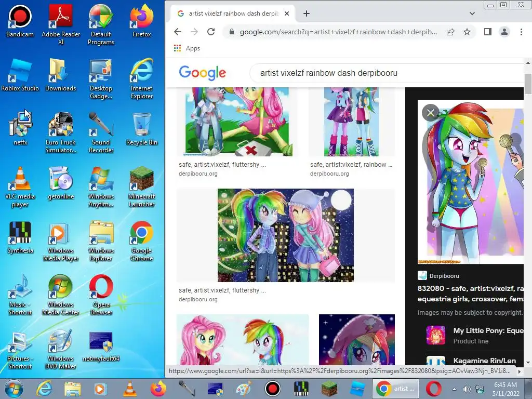532x399 pixels.
Task: Open Windows DVD Maker shortcut
Action: (x=61, y=349)
